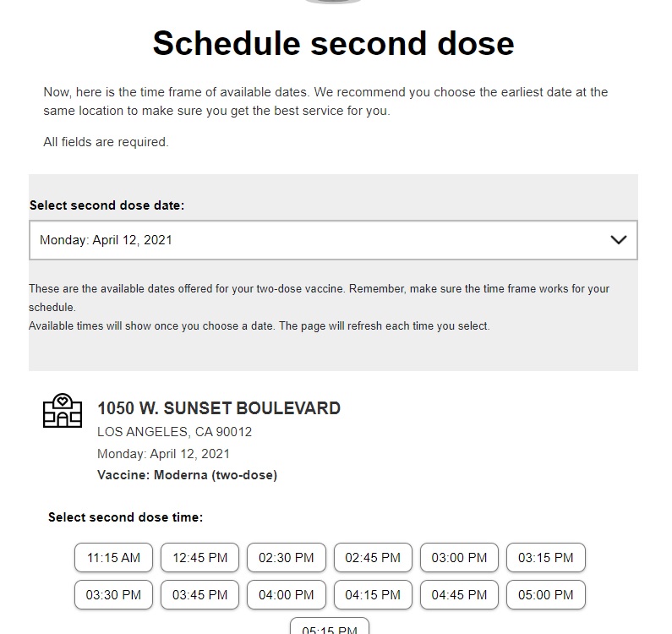Expand the date dropdown chevron arrow
Image resolution: width=672 pixels, height=634 pixels.
click(618, 240)
